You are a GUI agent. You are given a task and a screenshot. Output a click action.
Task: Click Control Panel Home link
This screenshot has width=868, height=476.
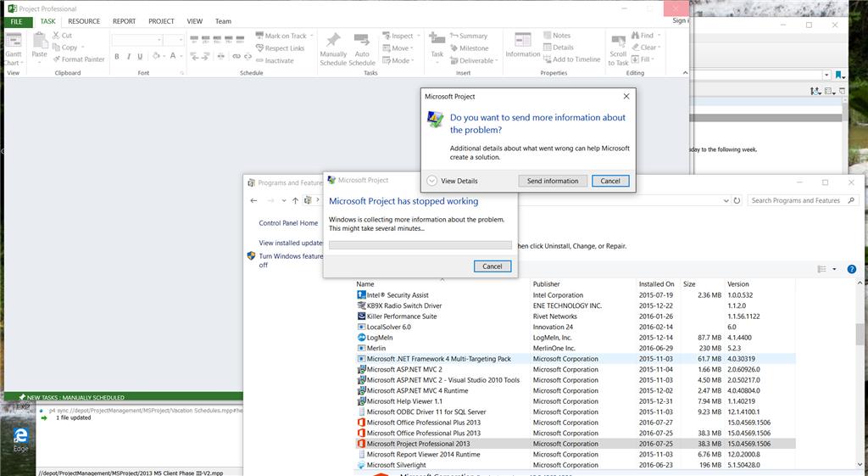pyautogui.click(x=288, y=223)
